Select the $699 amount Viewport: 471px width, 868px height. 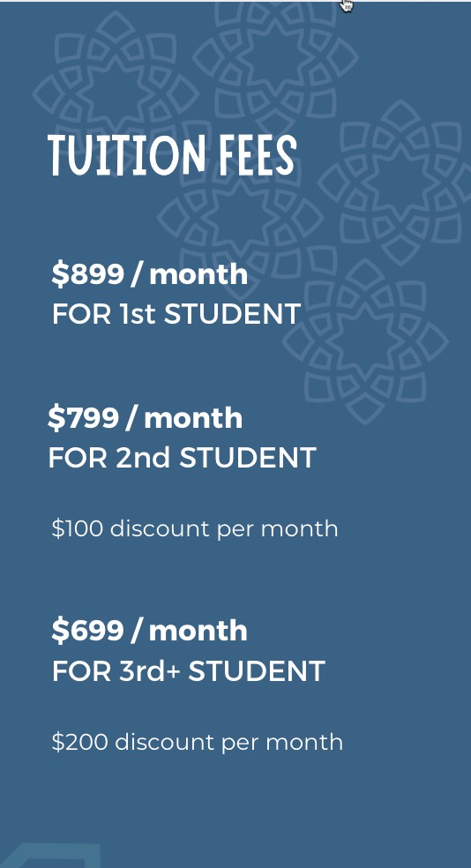[87, 630]
